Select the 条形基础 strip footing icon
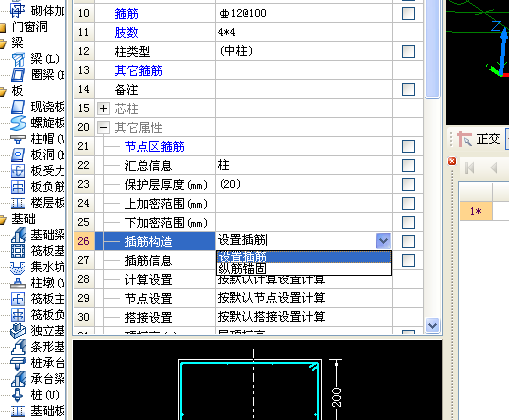This screenshot has width=509, height=420. (18, 347)
